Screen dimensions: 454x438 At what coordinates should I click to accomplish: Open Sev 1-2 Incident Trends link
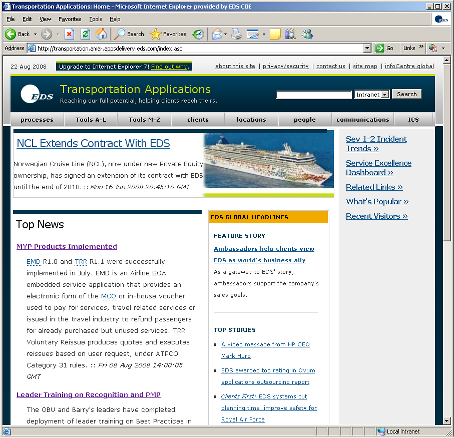pos(376,144)
